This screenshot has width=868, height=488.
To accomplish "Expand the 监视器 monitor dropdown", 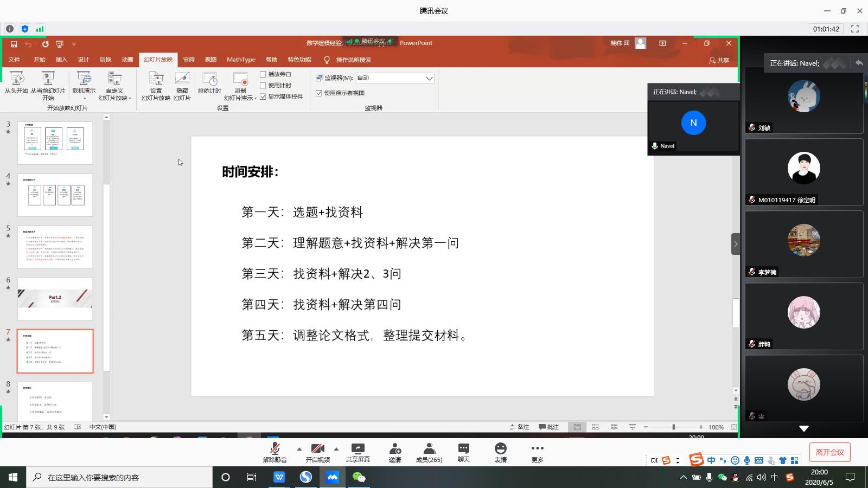I will pyautogui.click(x=429, y=79).
